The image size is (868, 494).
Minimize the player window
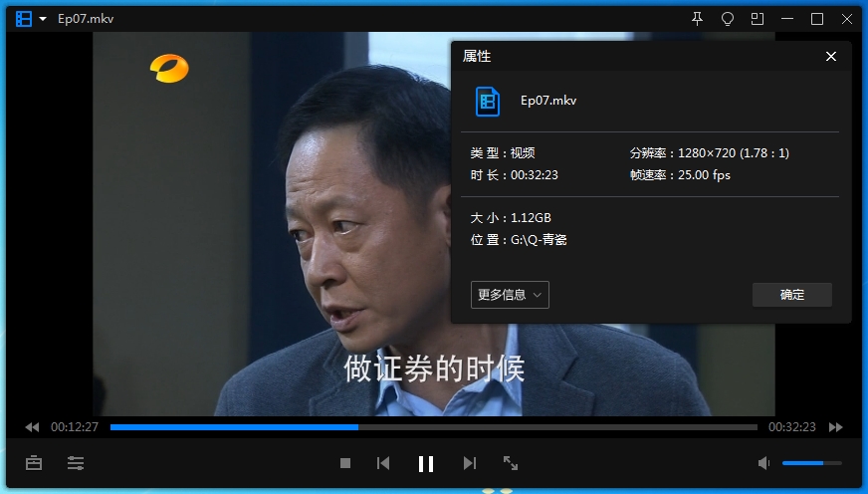(x=787, y=19)
